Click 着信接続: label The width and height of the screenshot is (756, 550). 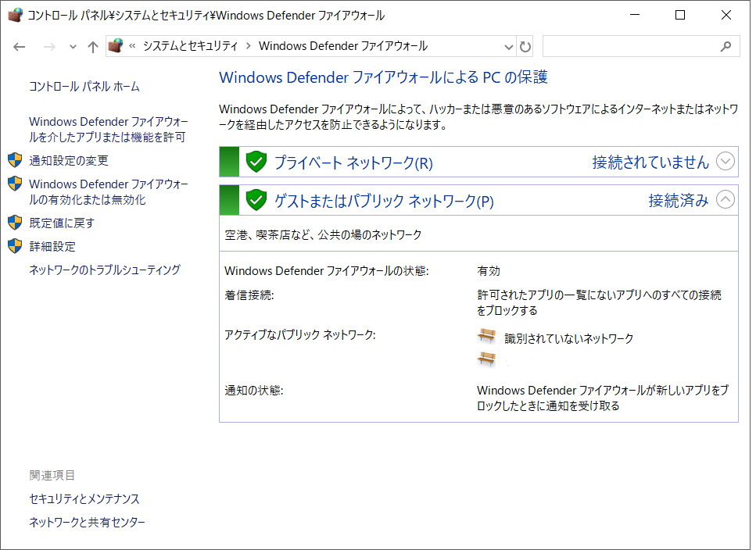pyautogui.click(x=249, y=295)
